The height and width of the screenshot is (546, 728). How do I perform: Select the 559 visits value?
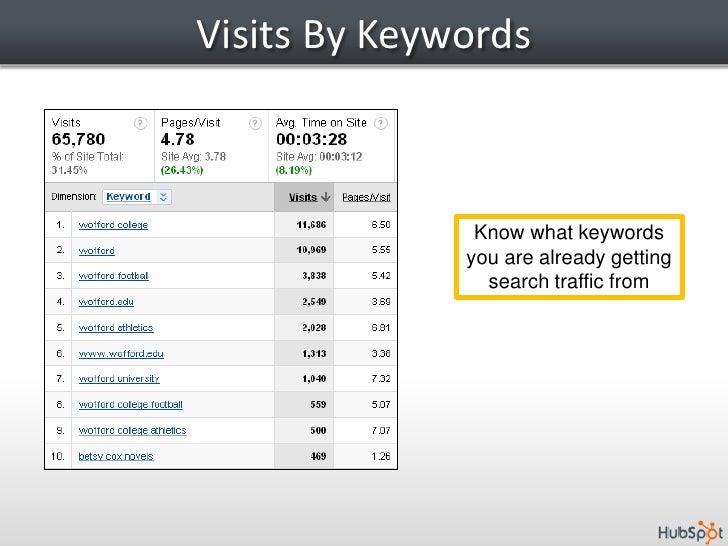318,405
